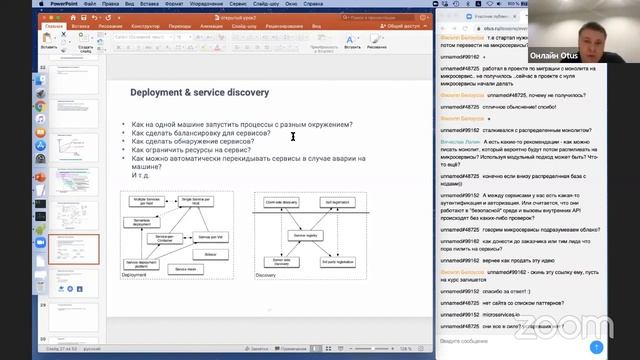Viewport: 640px width, 360px height.
Task: Cut selection with the scissors icon
Action: [x=63, y=34]
